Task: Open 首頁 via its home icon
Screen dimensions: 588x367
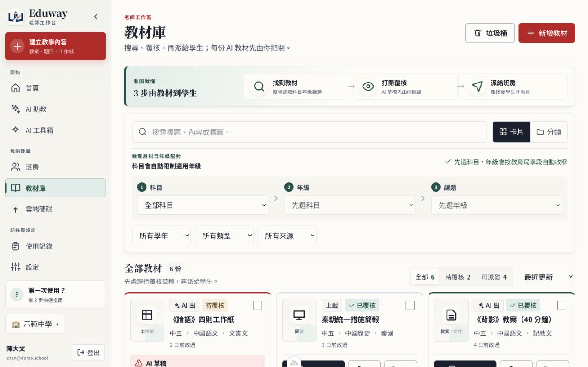Action: tap(16, 88)
